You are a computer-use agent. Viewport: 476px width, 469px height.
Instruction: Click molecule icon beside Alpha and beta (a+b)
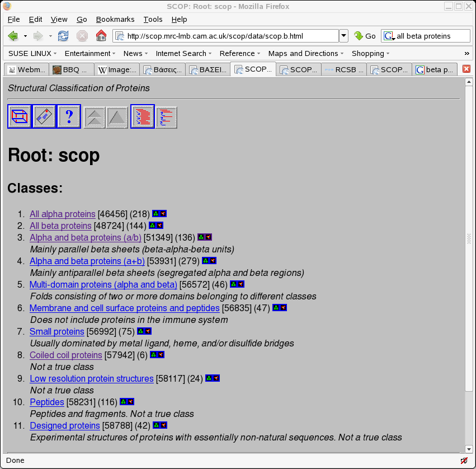click(213, 261)
